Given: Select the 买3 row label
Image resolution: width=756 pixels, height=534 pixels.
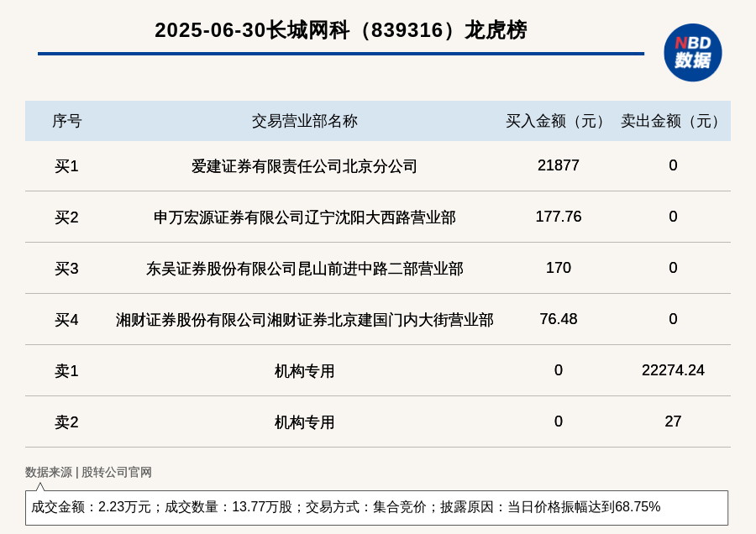Looking at the screenshot, I should coord(66,269).
